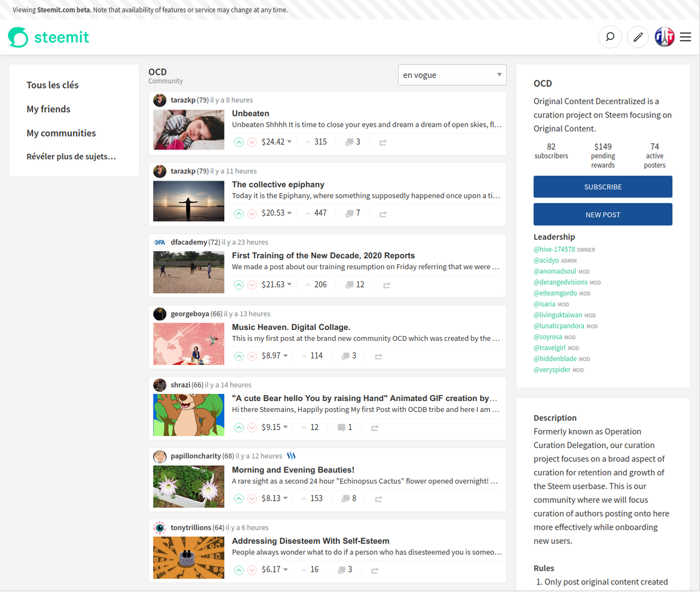
Task: Resteem the First Training post
Action: tap(387, 285)
